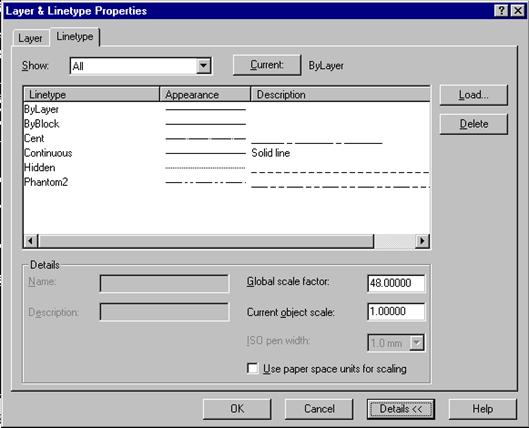Click the Current: button
The image size is (529, 428).
[267, 65]
